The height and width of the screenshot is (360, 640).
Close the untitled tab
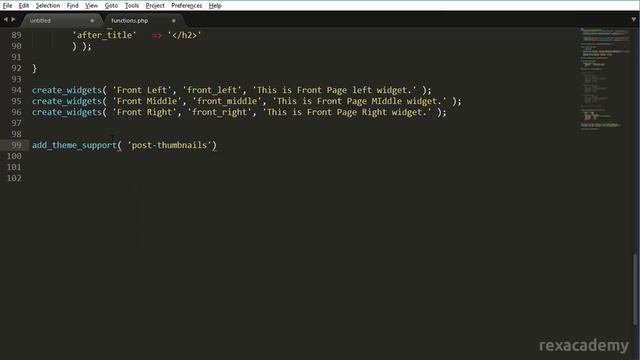tap(92, 20)
